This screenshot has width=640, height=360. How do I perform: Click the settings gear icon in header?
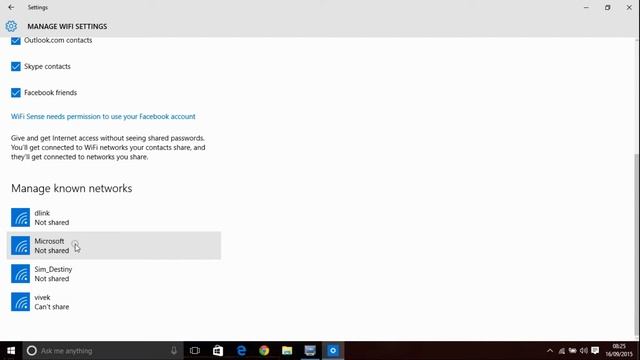pyautogui.click(x=11, y=26)
